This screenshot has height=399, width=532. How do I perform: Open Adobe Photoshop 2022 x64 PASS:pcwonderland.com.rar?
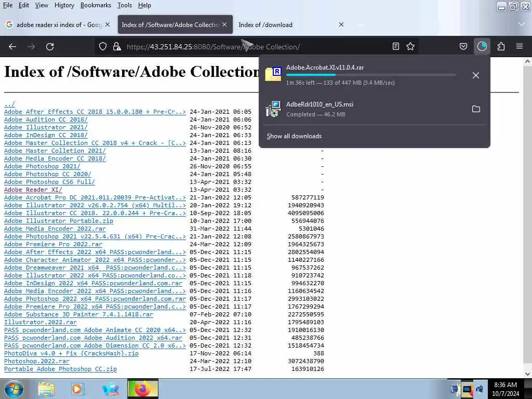click(x=95, y=299)
